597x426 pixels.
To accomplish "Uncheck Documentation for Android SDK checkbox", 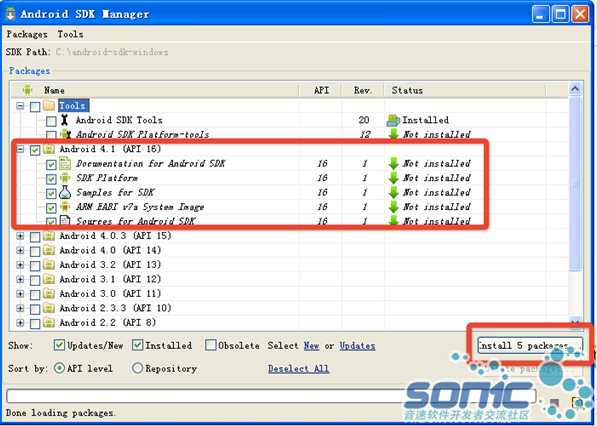I will pos(51,164).
